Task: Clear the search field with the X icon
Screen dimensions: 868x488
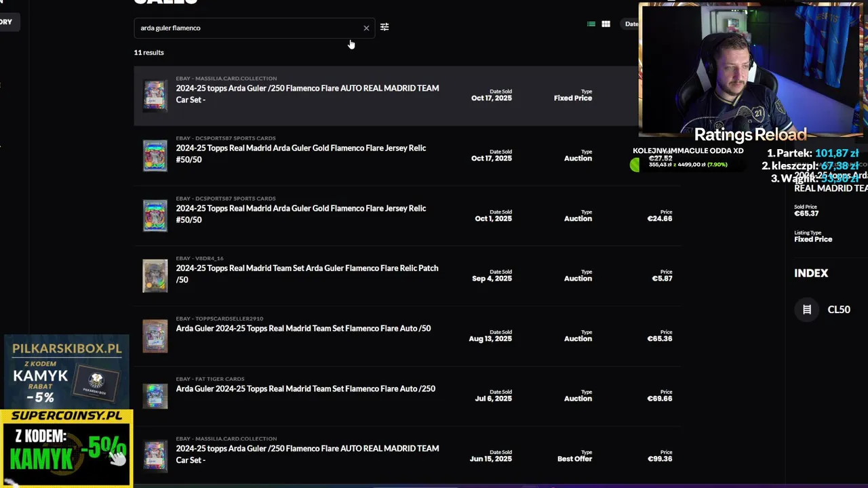Action: pyautogui.click(x=366, y=28)
